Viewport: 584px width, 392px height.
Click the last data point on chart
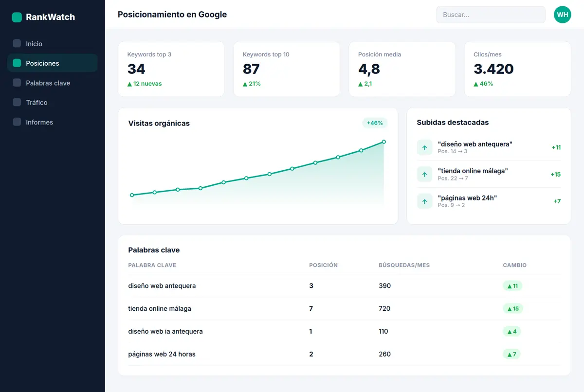(x=384, y=142)
